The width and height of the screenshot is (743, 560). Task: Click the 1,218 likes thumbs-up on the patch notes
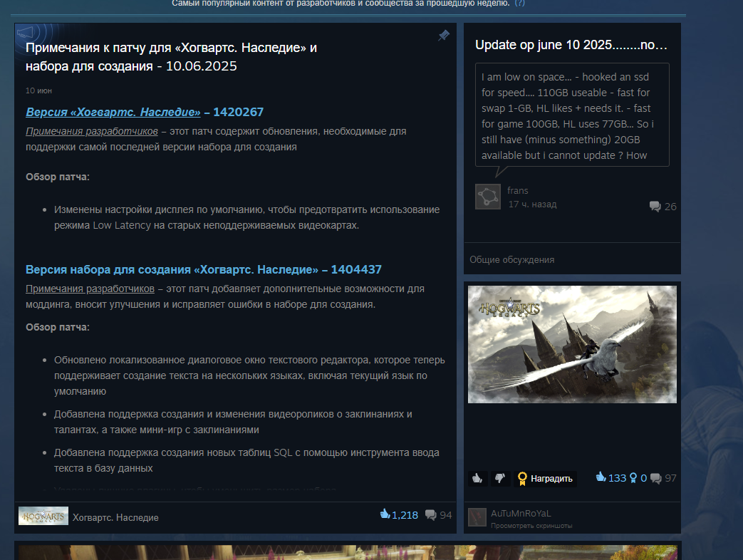point(399,515)
